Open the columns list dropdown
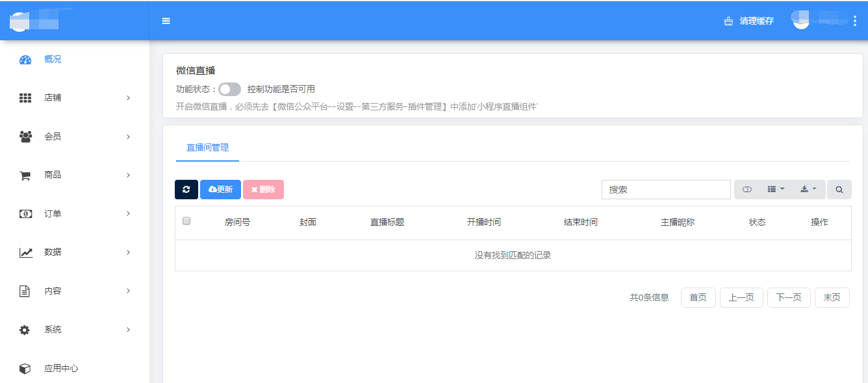 pos(776,190)
